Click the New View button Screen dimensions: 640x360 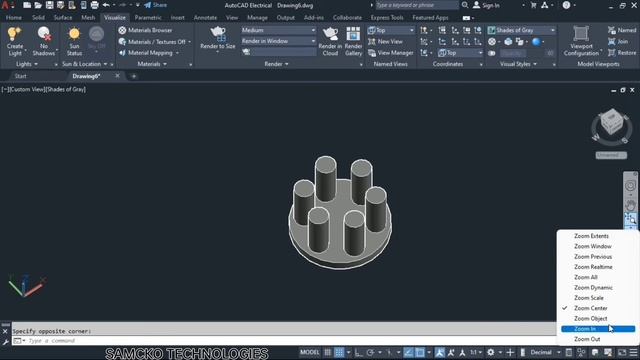click(385, 42)
